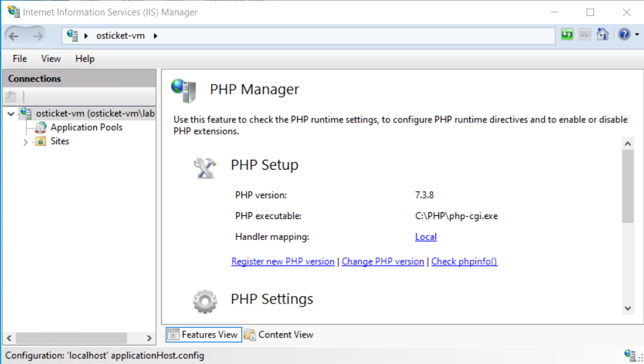Click the green Refresh Page icon
The image size is (644, 364).
click(x=567, y=35)
